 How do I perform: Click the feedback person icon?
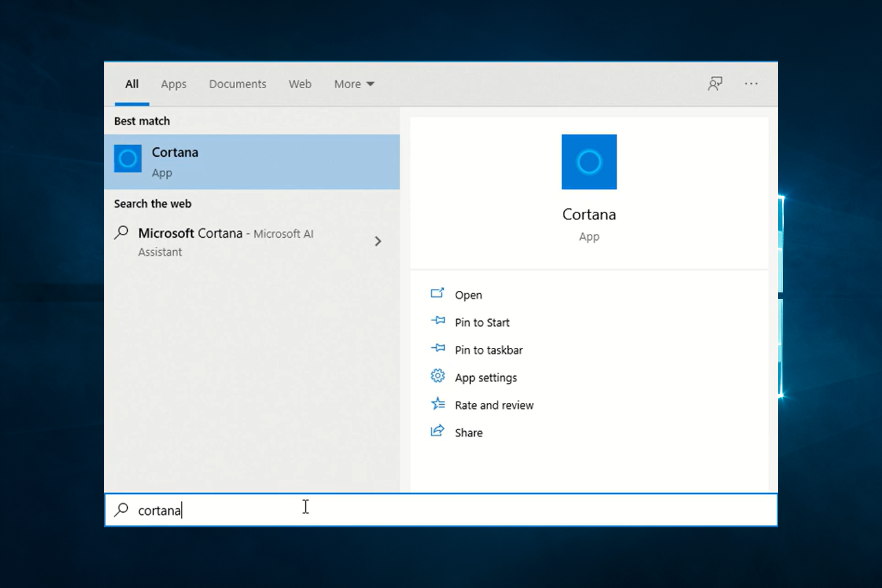click(715, 84)
